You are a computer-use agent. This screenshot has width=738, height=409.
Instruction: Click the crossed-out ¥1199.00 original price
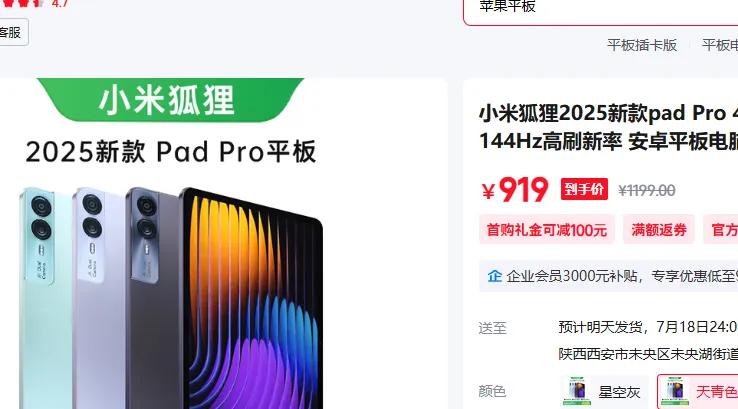(647, 191)
